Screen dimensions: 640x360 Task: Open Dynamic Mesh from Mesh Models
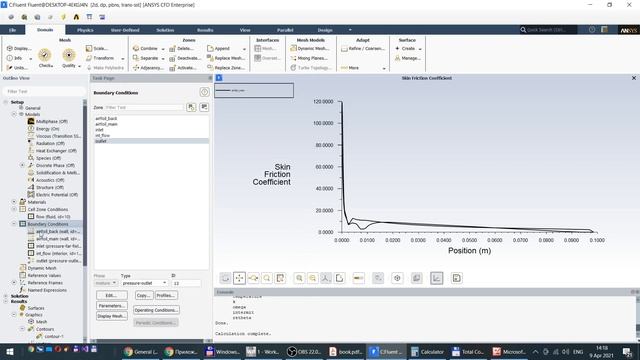tap(310, 48)
